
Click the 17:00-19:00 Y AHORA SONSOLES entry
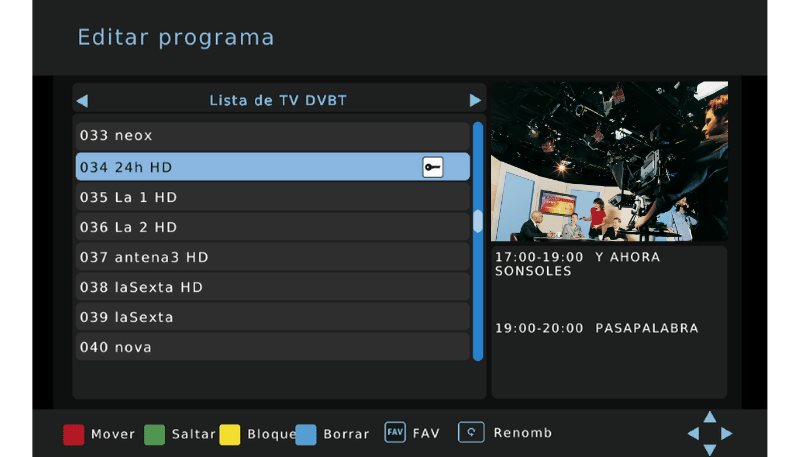578,264
